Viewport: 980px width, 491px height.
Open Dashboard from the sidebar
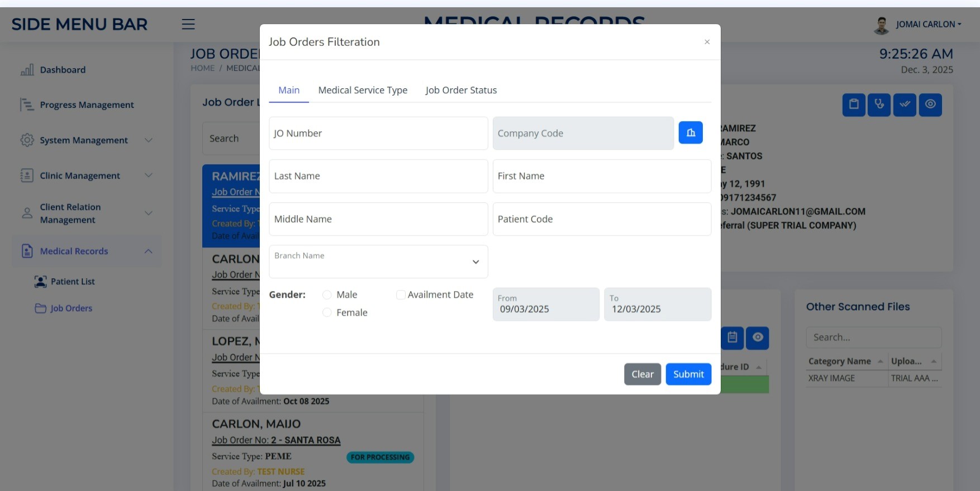tap(63, 70)
